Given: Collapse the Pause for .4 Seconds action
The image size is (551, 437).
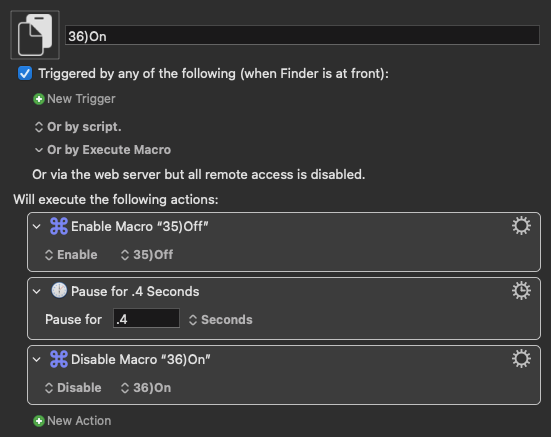Looking at the screenshot, I should 37,291.
